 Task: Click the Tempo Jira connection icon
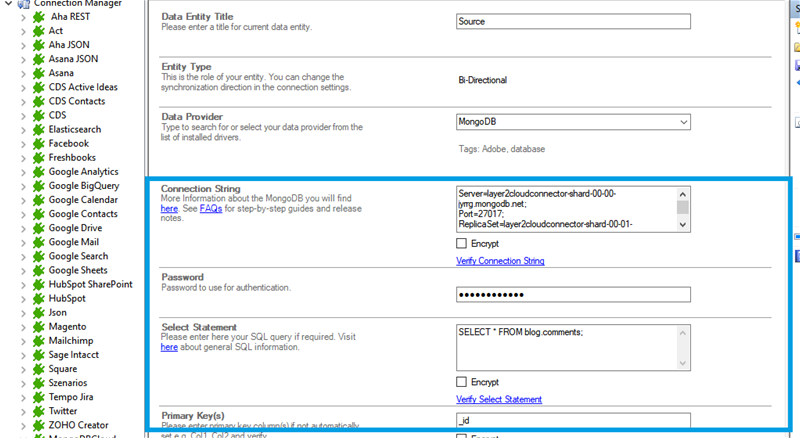click(38, 397)
